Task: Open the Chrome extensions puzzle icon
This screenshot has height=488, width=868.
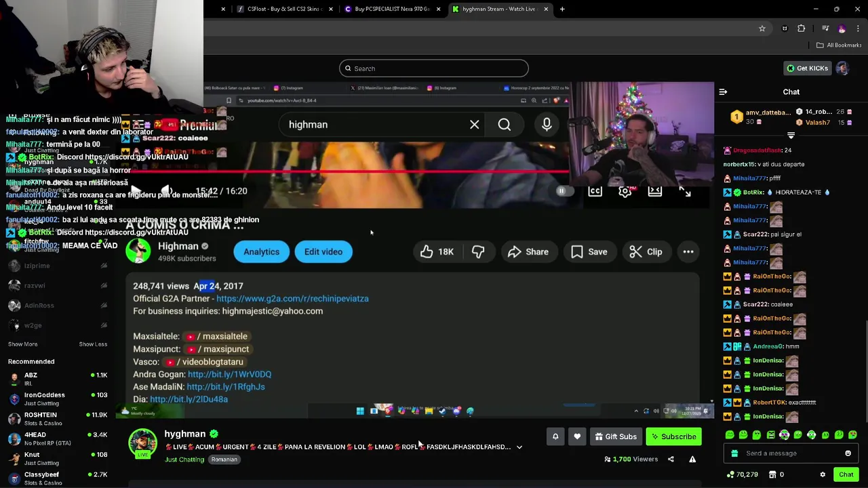Action: [802, 28]
